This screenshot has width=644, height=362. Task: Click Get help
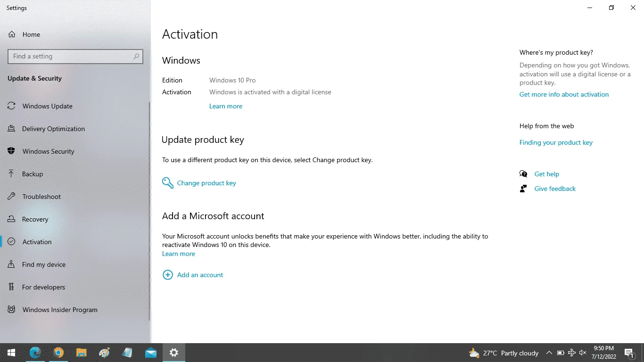pos(546,174)
